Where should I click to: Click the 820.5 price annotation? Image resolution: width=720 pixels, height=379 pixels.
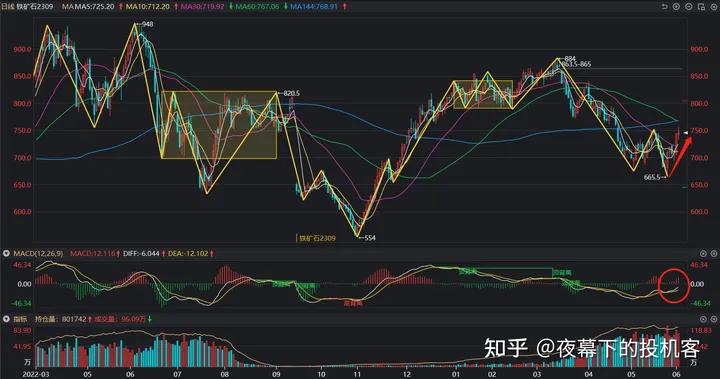coord(291,93)
